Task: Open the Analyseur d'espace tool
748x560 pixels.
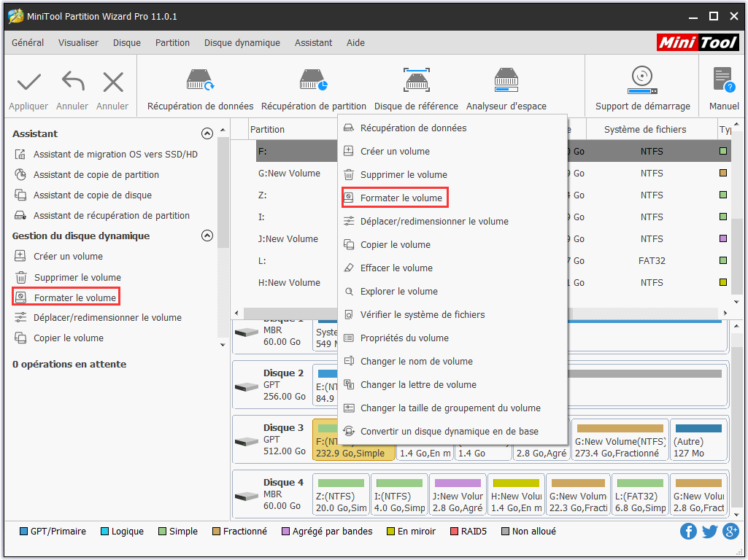Action: coord(506,80)
